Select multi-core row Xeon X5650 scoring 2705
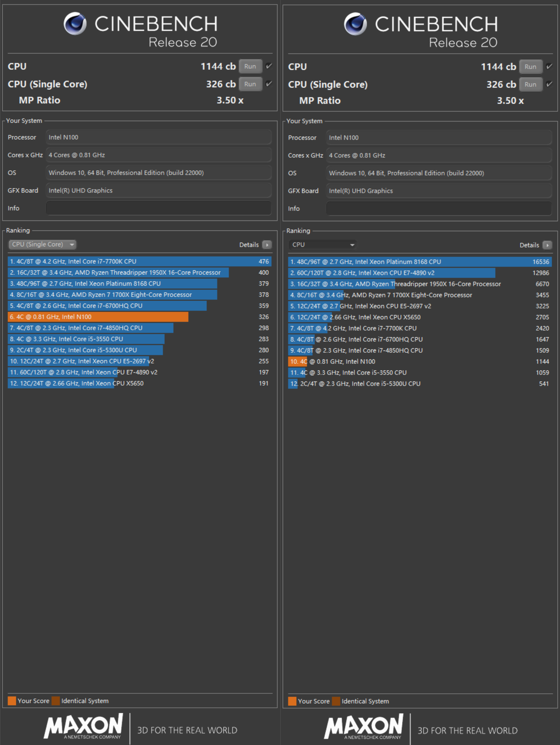The height and width of the screenshot is (745, 560). coord(420,317)
